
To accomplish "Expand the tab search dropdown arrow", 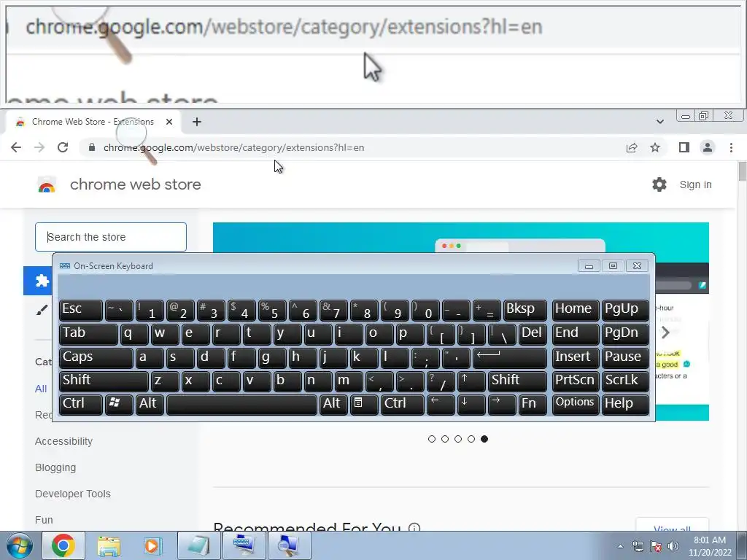I will 659,122.
